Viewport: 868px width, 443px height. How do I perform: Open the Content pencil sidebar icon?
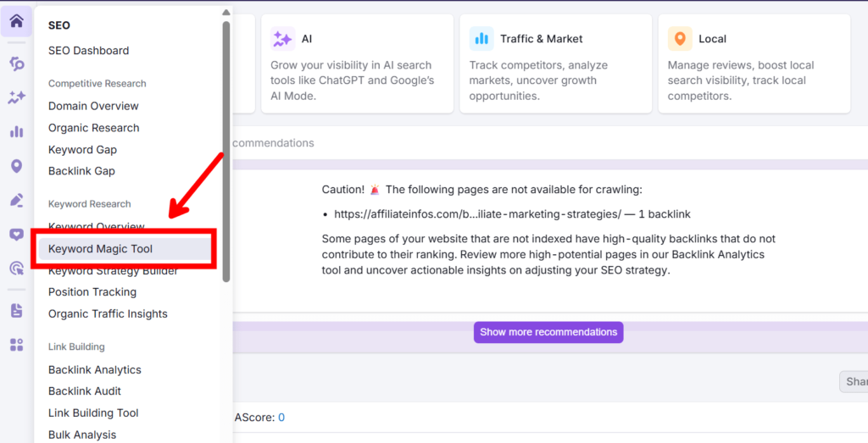17,200
